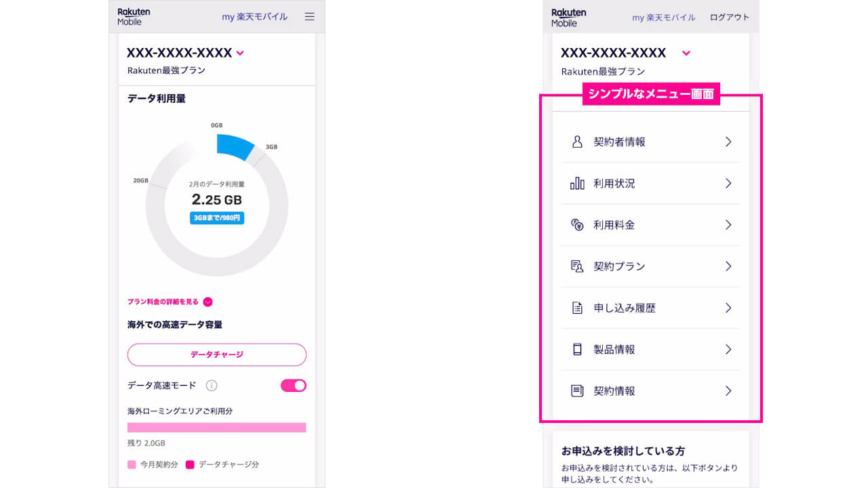868x488 pixels.
Task: Click the 利用状況 bar chart icon
Action: 577,184
